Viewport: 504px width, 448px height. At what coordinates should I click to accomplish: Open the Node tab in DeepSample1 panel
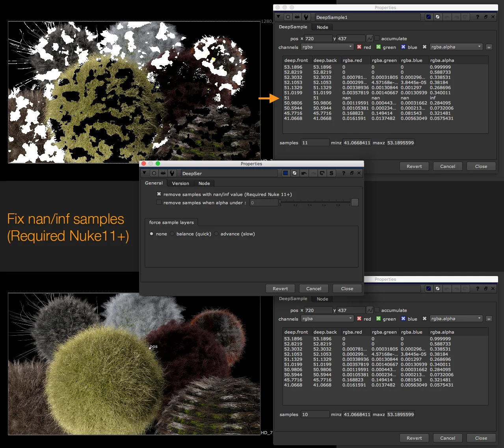[322, 27]
